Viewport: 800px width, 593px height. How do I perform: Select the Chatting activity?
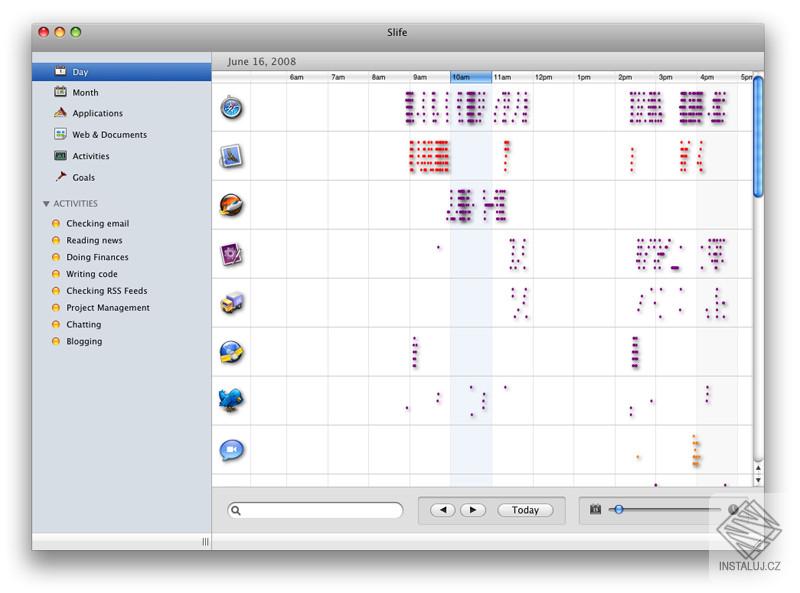click(x=84, y=325)
